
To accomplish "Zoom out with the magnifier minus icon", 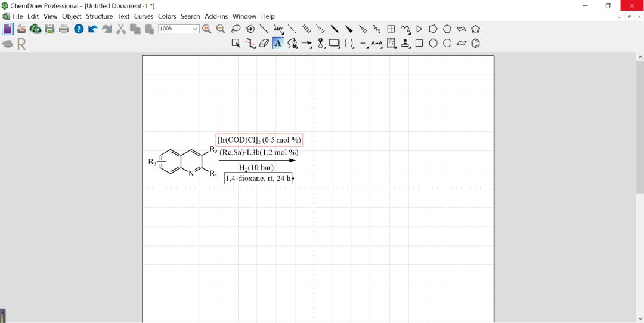I will (221, 29).
